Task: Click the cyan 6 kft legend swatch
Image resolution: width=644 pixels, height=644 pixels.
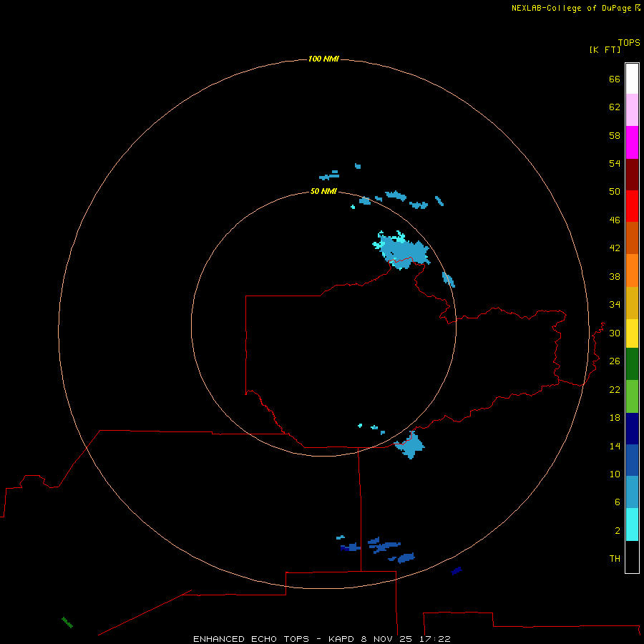Action: coord(632,525)
